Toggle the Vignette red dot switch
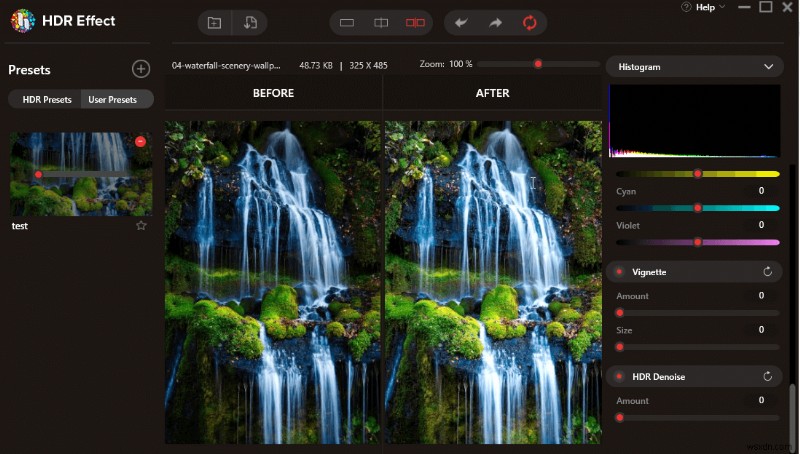Screen dimensions: 800x454 (619, 272)
